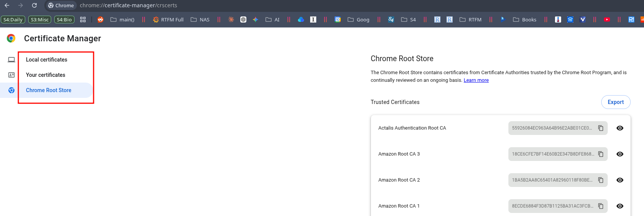View the Amazon Root CA 2 certificate
Viewport: 644px width, 216px height.
point(620,180)
